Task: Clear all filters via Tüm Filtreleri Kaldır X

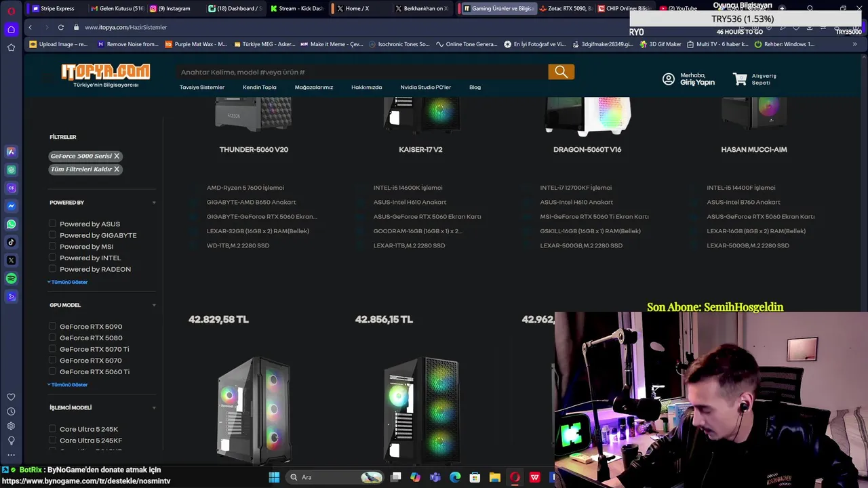Action: pyautogui.click(x=117, y=169)
